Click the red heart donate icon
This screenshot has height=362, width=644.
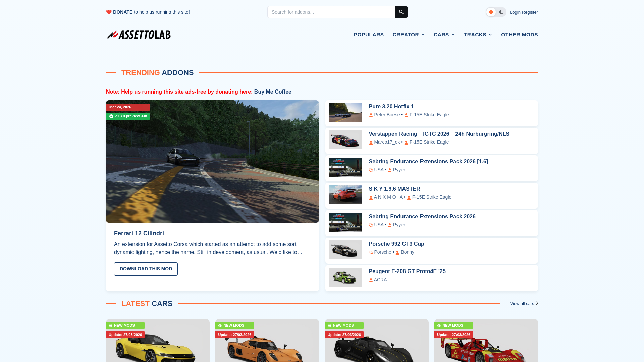coord(109,12)
